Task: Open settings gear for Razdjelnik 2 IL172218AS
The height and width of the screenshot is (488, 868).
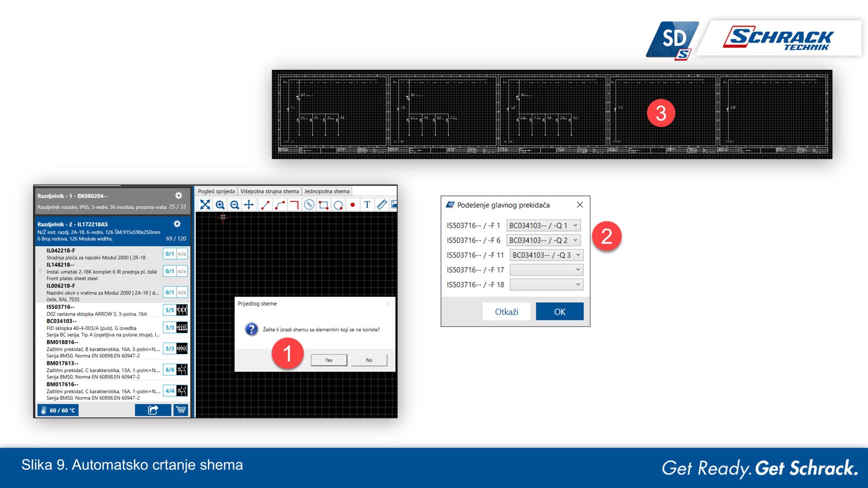Action: click(x=177, y=224)
